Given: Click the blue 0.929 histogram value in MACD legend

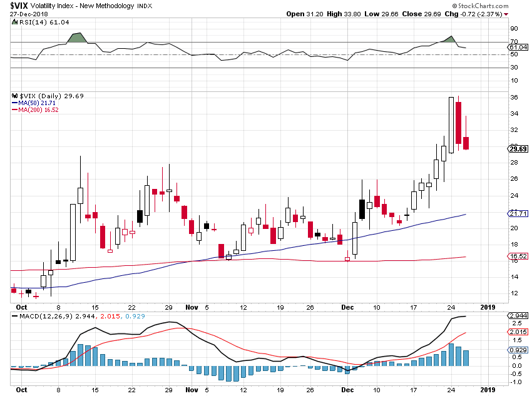Looking at the screenshot, I should (x=135, y=316).
